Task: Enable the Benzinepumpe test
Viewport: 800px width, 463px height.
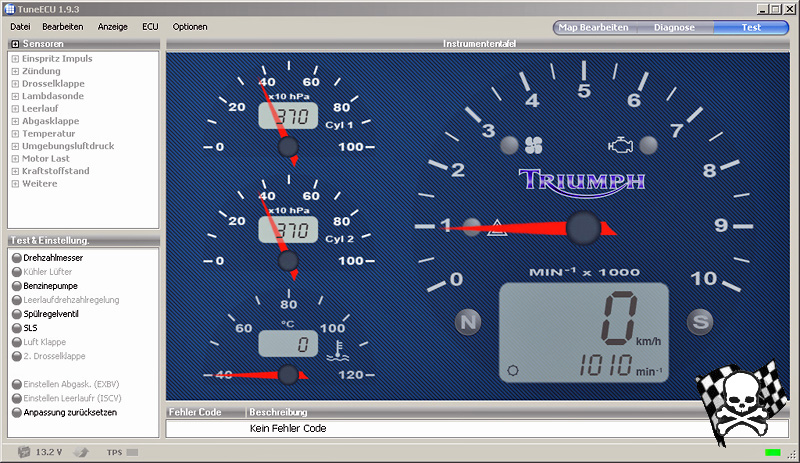Action: pyautogui.click(x=17, y=286)
